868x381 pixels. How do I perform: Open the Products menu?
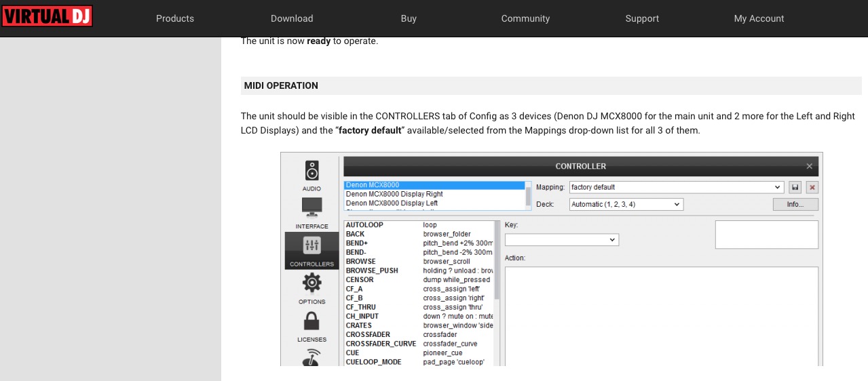175,18
